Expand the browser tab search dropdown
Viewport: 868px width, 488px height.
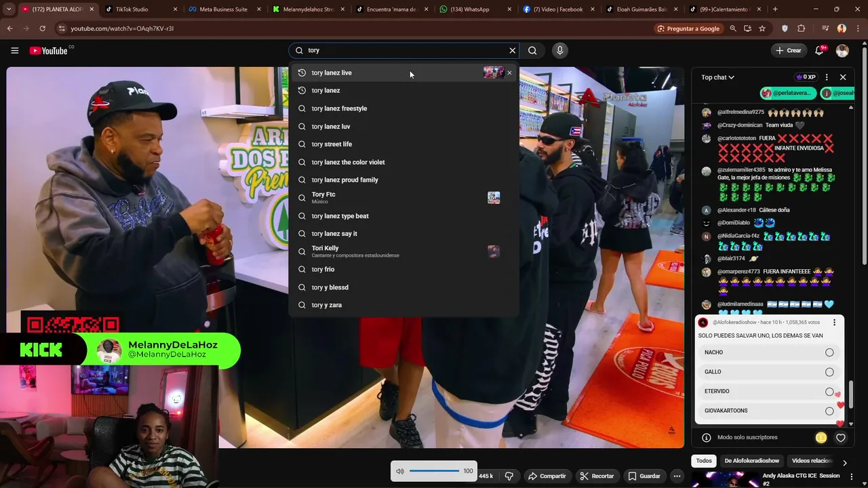9,9
